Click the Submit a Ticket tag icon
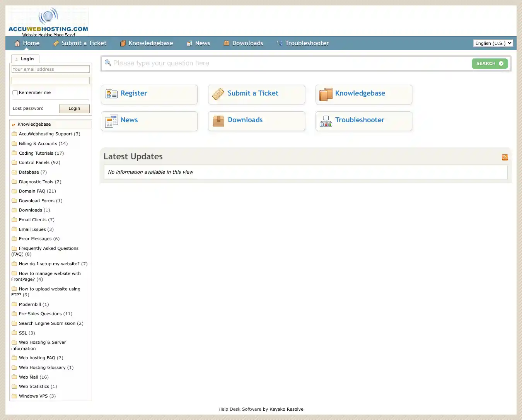The width and height of the screenshot is (522, 420). tap(218, 94)
